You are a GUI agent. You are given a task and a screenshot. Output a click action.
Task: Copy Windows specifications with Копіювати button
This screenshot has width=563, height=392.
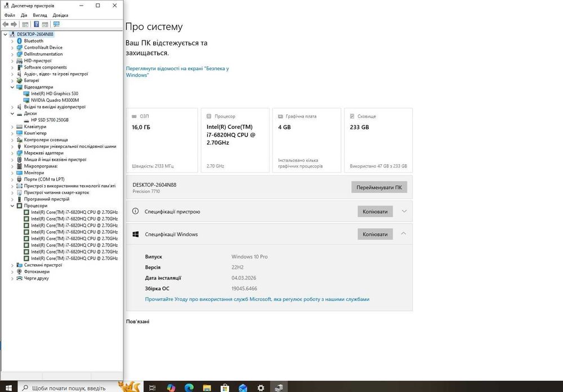(x=375, y=234)
